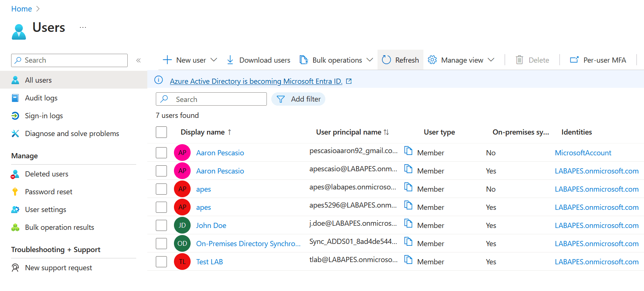644x291 pixels.
Task: Click the Download users arrow icon
Action: click(230, 60)
